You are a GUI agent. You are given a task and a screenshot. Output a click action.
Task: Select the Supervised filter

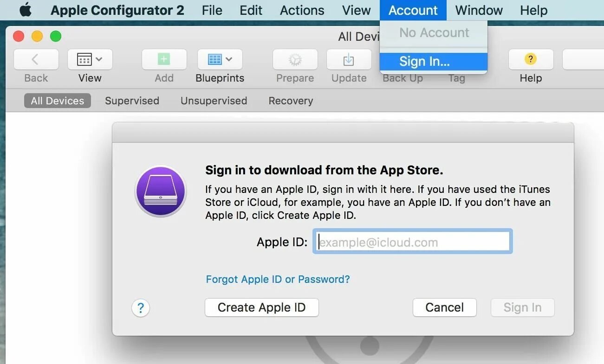[132, 101]
